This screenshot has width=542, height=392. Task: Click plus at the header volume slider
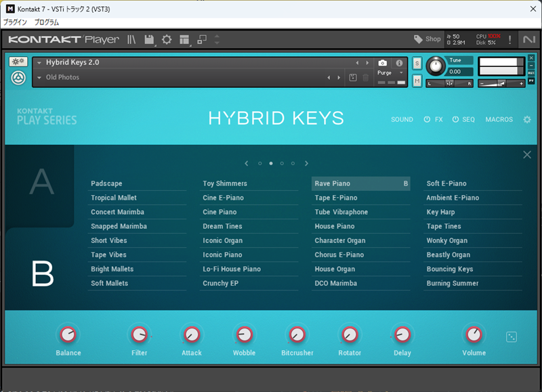tap(521, 83)
